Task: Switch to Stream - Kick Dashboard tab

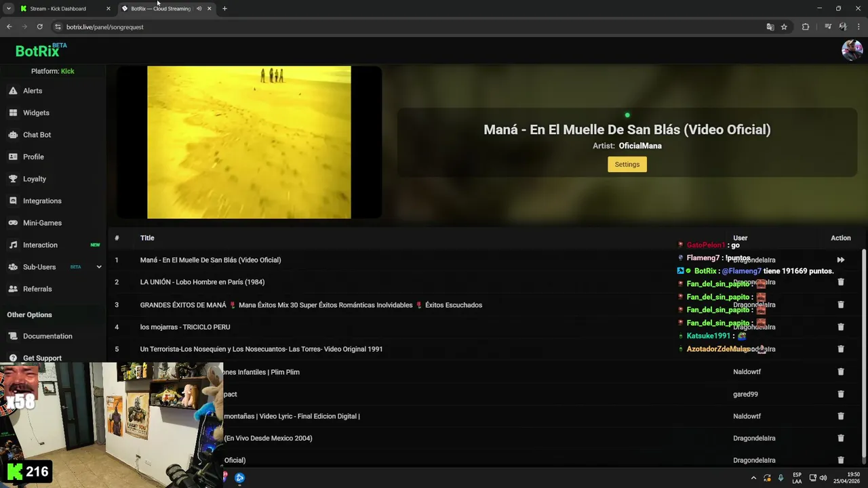Action: [58, 9]
